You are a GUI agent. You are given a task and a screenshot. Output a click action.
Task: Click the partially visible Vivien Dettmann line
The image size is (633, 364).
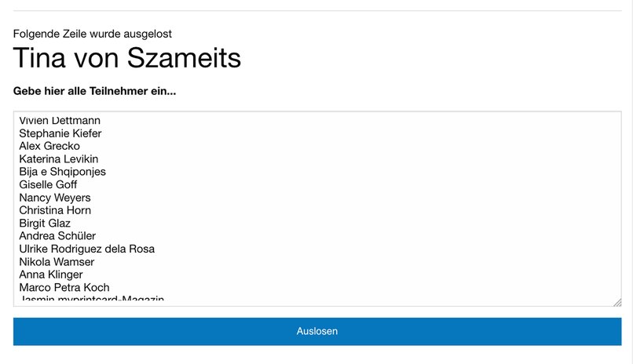[60, 122]
